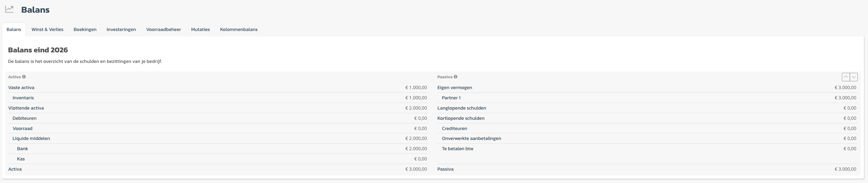Open the Mutaties tab
Image resolution: width=868 pixels, height=183 pixels.
tap(200, 29)
